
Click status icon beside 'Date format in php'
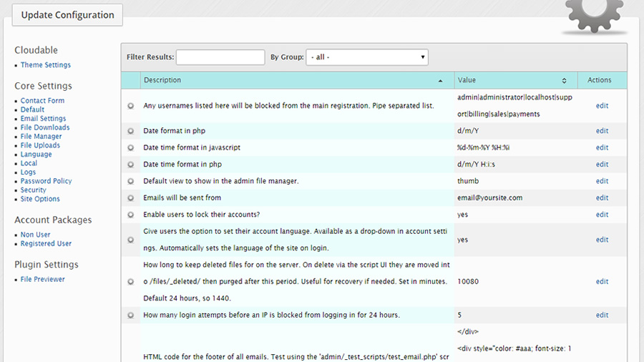[x=131, y=131]
